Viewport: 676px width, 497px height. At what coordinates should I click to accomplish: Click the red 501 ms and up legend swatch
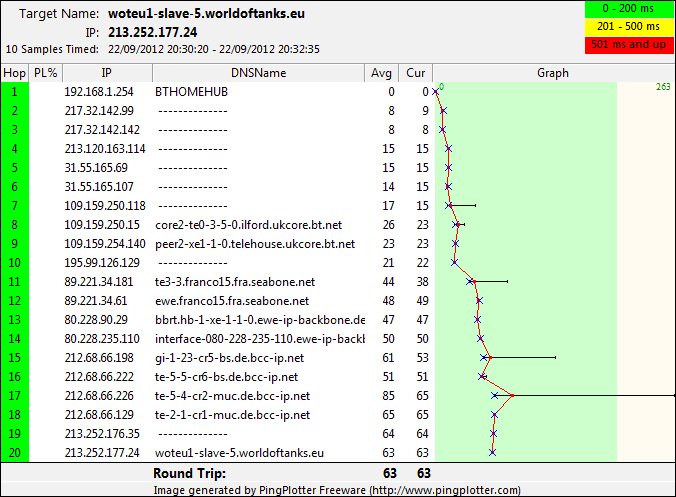click(629, 45)
